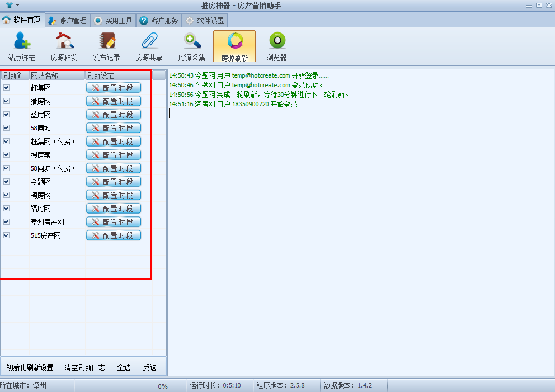This screenshot has height=392, width=555.
Task: Select the 515房产网 site name
Action: click(46, 235)
